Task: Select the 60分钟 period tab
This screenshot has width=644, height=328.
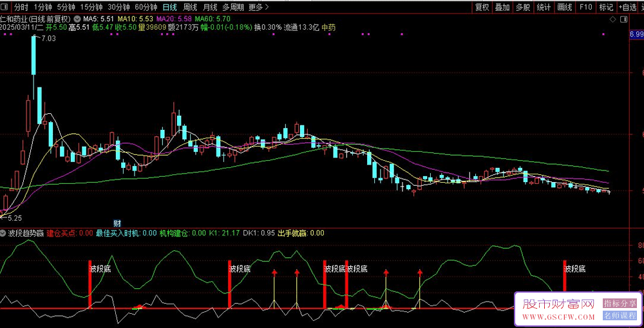Action: (x=146, y=7)
